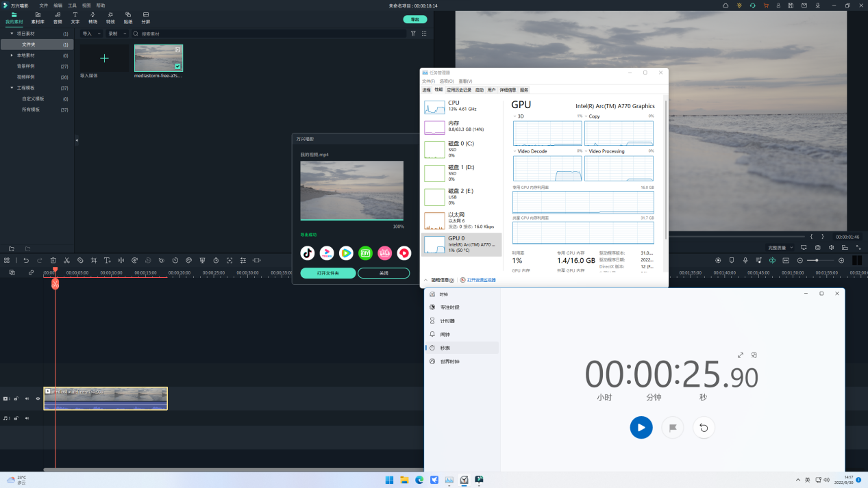Switch to the 转场 transitions tab
Screen dimensions: 868x488
point(92,18)
